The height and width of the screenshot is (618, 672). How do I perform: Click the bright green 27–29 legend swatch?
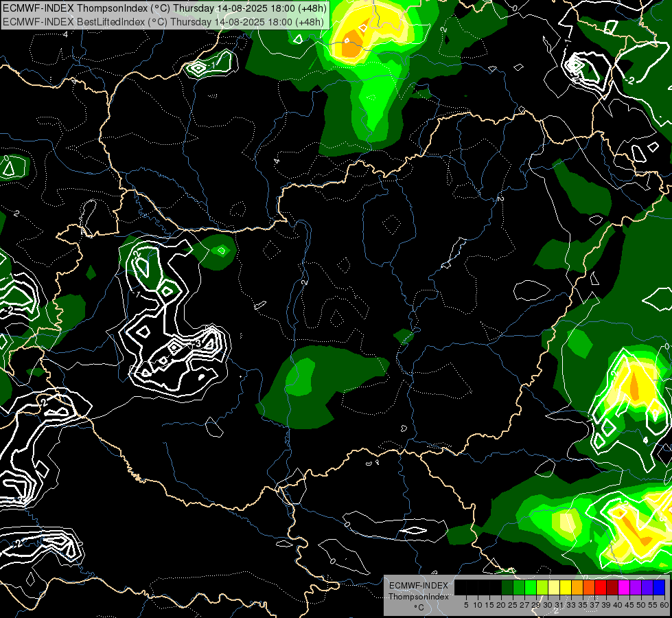[x=531, y=587]
